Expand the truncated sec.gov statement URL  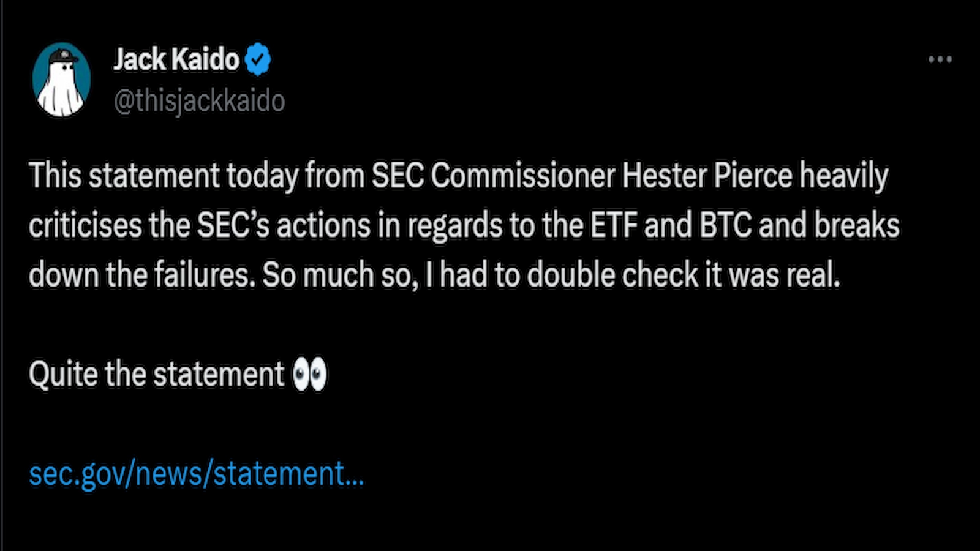pos(196,473)
